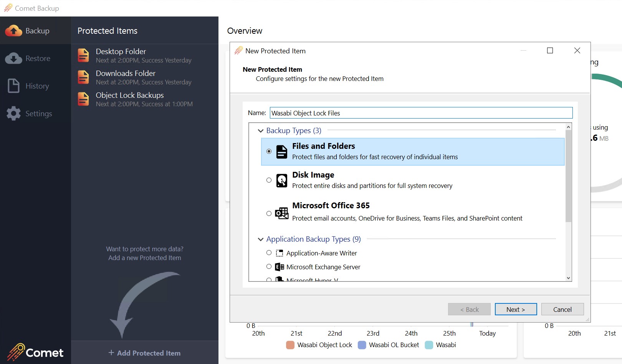The width and height of the screenshot is (622, 364).
Task: Click the New Protected Item dialog icon
Action: [238, 51]
